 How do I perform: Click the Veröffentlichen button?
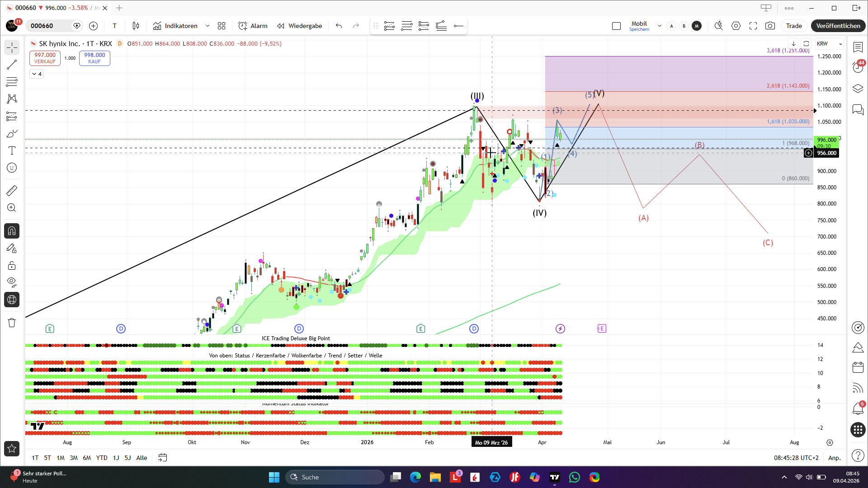click(838, 26)
